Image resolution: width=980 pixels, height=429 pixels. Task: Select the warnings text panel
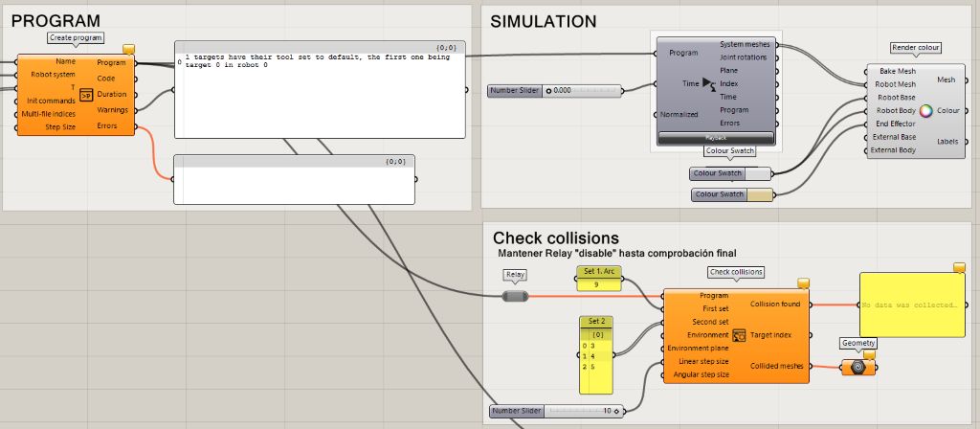[x=320, y=89]
